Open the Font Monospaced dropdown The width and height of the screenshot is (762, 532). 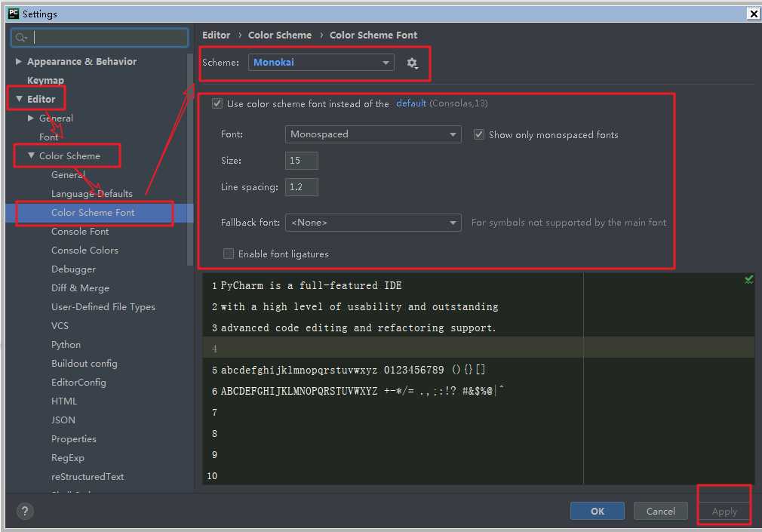tap(373, 134)
